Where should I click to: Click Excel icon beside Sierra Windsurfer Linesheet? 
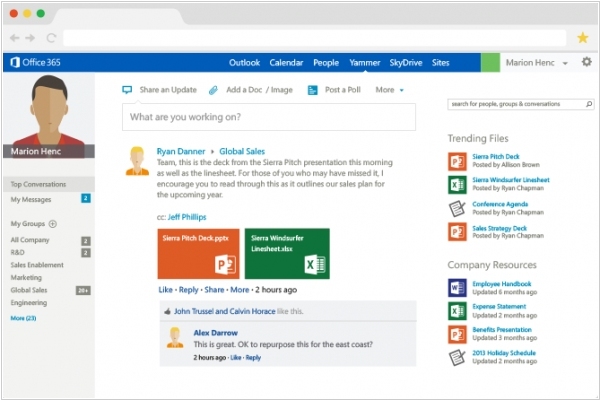(457, 184)
